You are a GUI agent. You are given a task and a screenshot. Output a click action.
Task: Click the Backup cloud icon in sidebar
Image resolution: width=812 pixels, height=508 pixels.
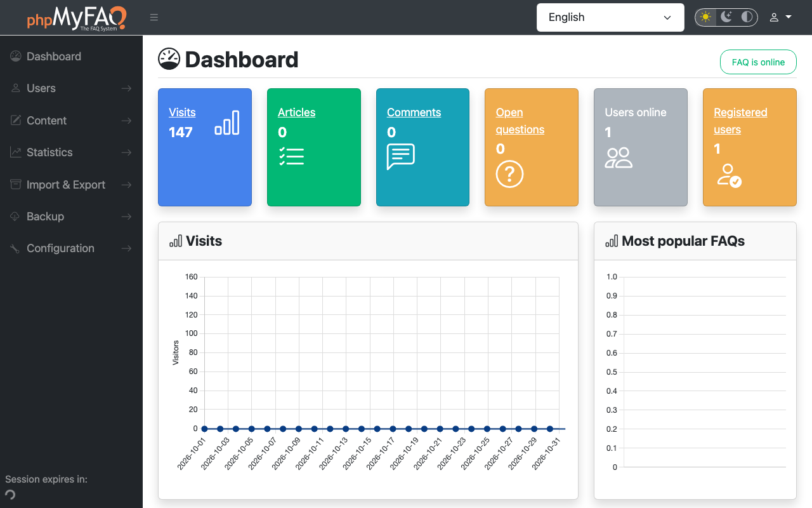pos(16,217)
